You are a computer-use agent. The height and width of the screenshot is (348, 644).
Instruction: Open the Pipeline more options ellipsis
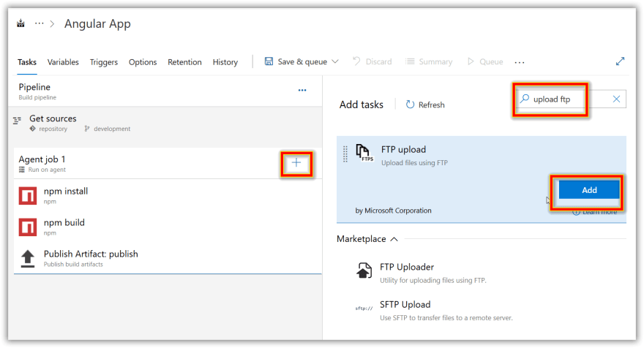(302, 90)
